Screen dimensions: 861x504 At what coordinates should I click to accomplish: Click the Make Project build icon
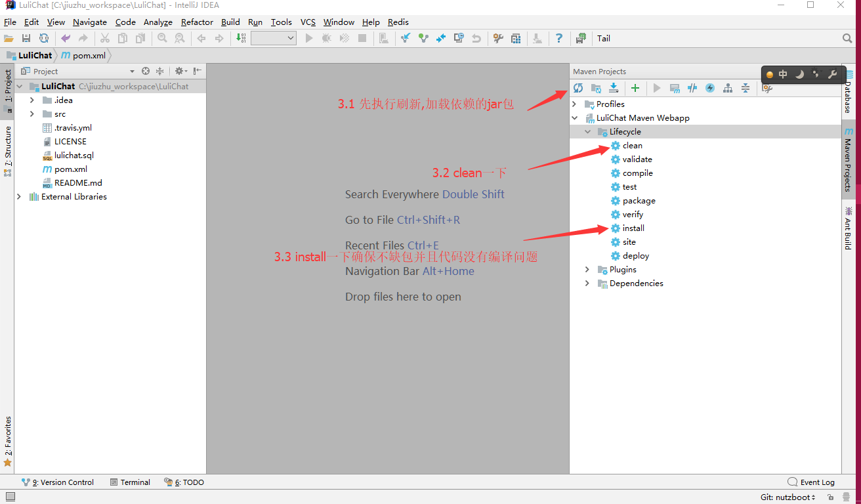[x=241, y=39]
